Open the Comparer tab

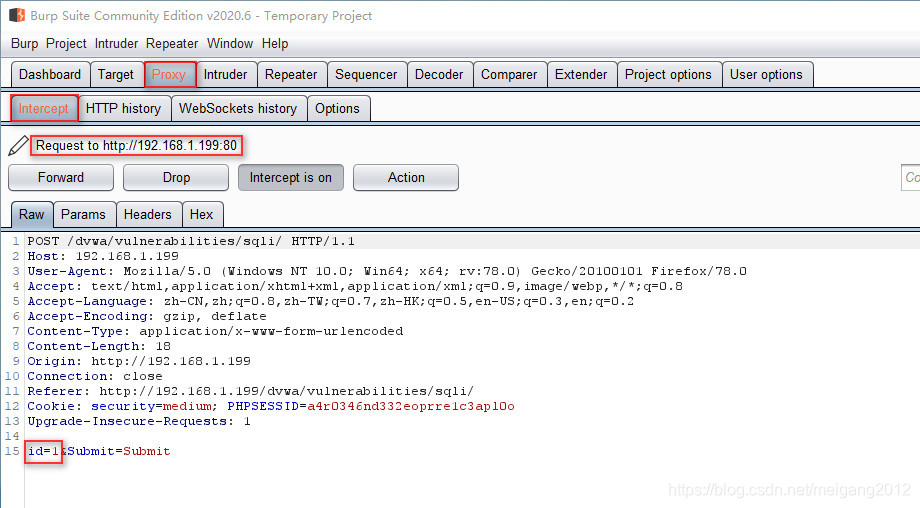coord(509,74)
